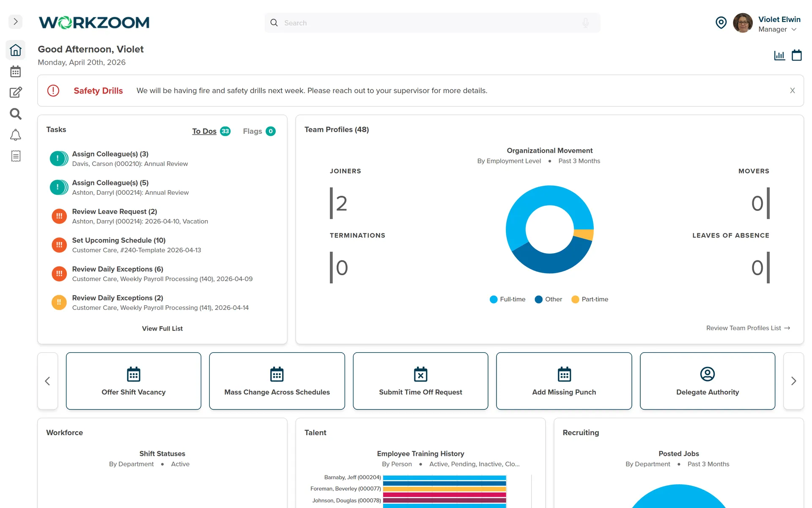Open Violet Elwin profile avatar
This screenshot has height=508, width=812.
click(x=743, y=23)
